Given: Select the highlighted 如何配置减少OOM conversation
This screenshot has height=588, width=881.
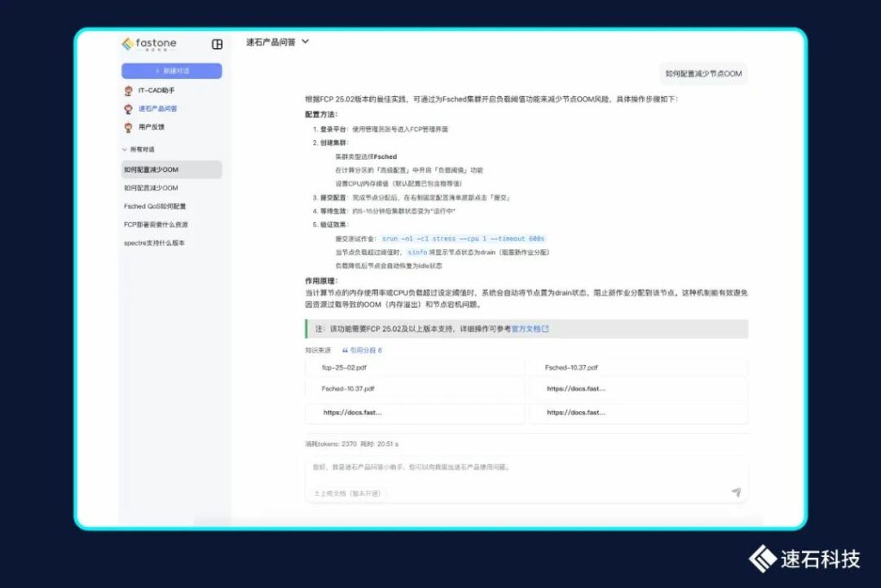Looking at the screenshot, I should (170, 169).
